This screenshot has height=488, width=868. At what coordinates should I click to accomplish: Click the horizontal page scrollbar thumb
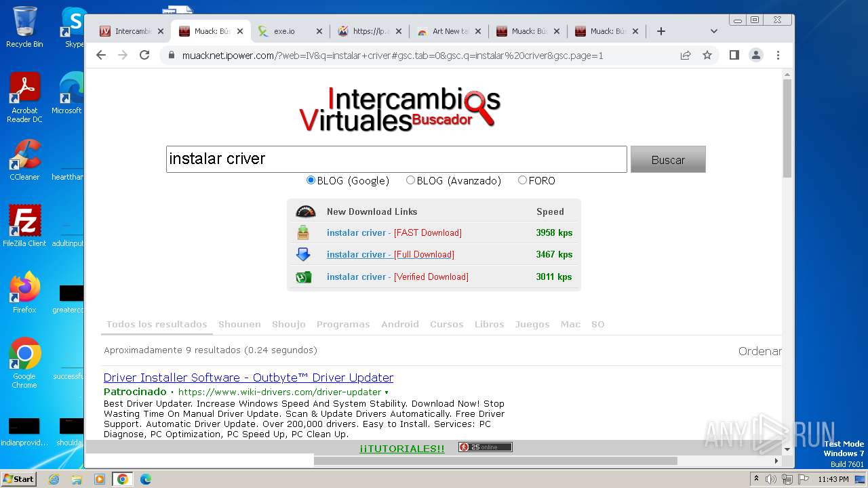pyautogui.click(x=496, y=461)
